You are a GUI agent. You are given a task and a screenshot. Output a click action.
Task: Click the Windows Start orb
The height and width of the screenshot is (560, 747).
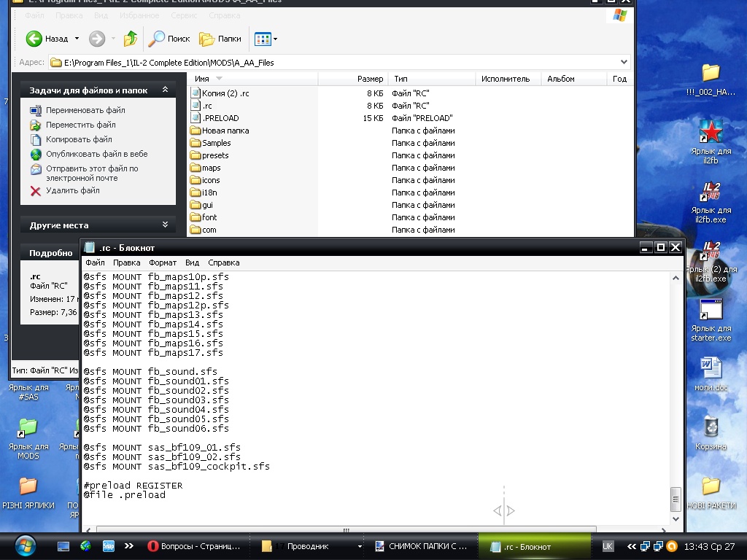click(26, 547)
